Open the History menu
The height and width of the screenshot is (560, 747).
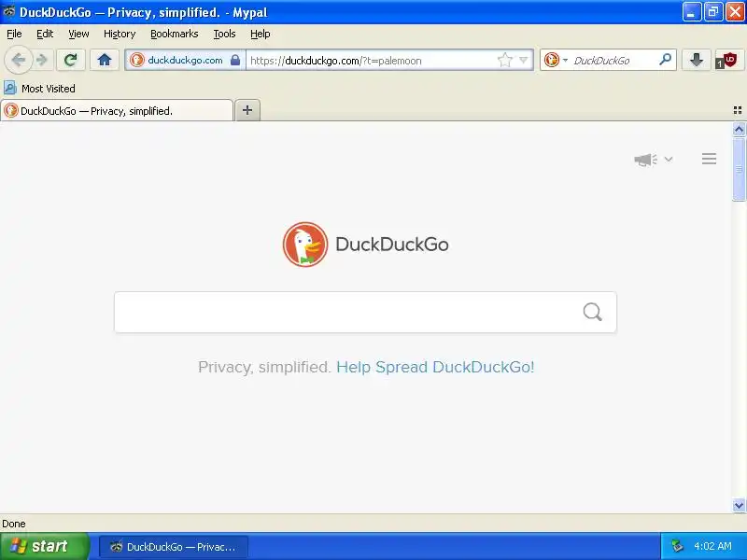(120, 34)
